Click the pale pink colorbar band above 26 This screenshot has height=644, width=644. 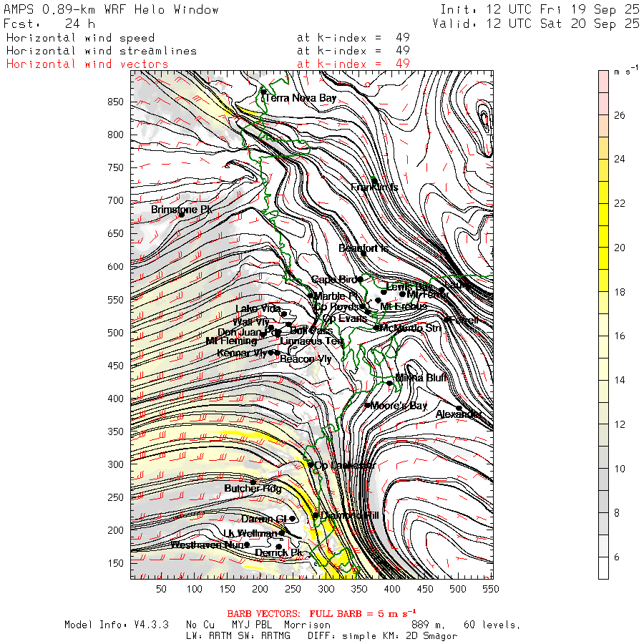pyautogui.click(x=603, y=92)
